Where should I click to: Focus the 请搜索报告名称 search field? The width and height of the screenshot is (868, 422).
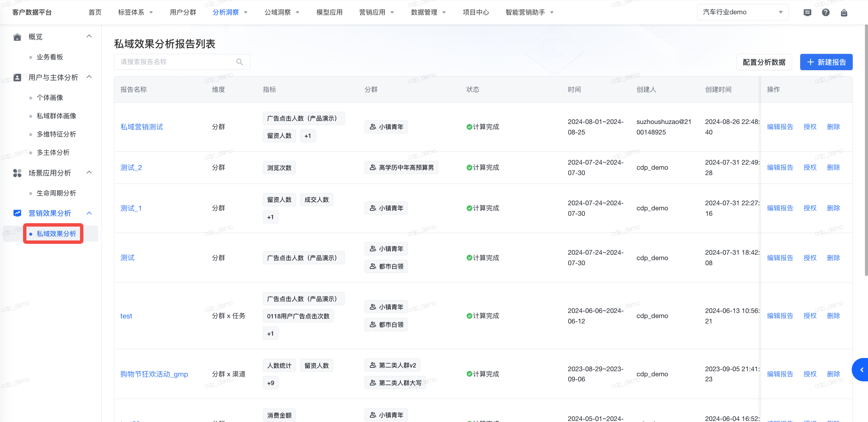pos(182,62)
